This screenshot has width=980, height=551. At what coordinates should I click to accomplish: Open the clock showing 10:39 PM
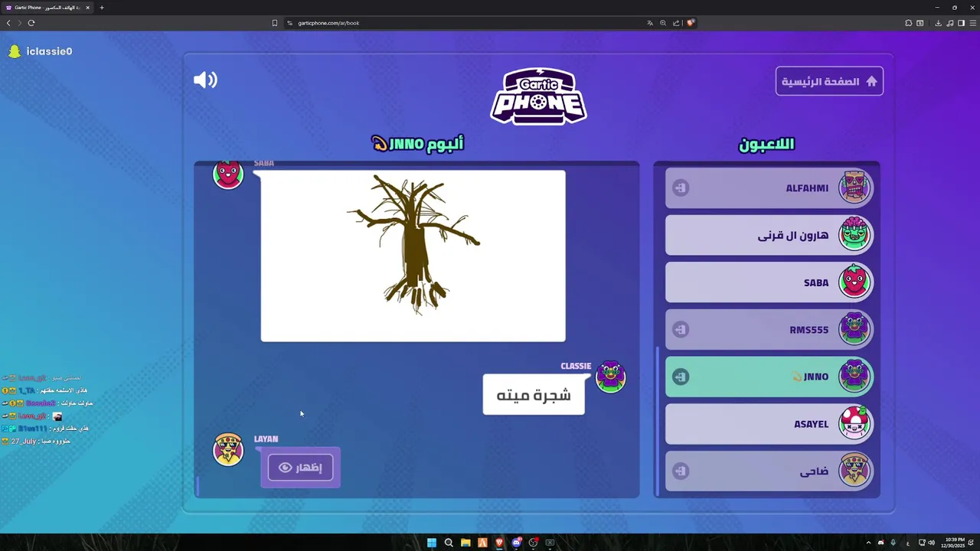(x=954, y=543)
